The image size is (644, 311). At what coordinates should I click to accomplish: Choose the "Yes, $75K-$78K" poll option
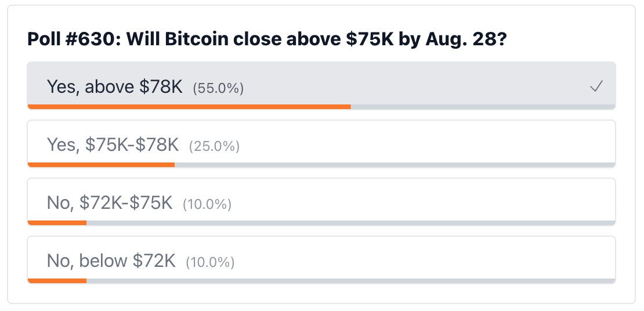(321, 144)
